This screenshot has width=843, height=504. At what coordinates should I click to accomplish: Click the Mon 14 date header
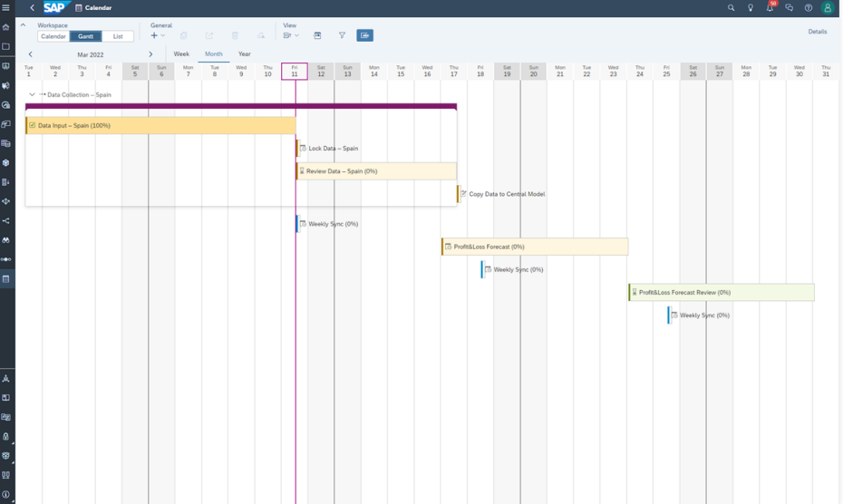[x=374, y=71]
